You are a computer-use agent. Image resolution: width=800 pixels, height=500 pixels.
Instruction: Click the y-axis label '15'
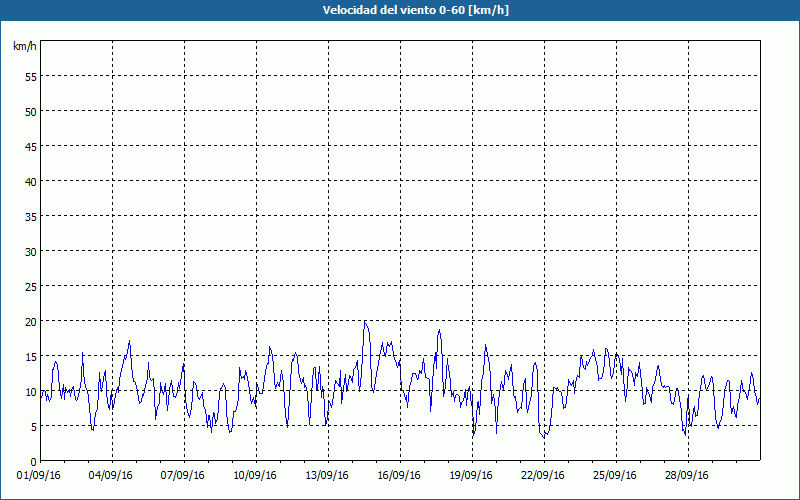(31, 357)
